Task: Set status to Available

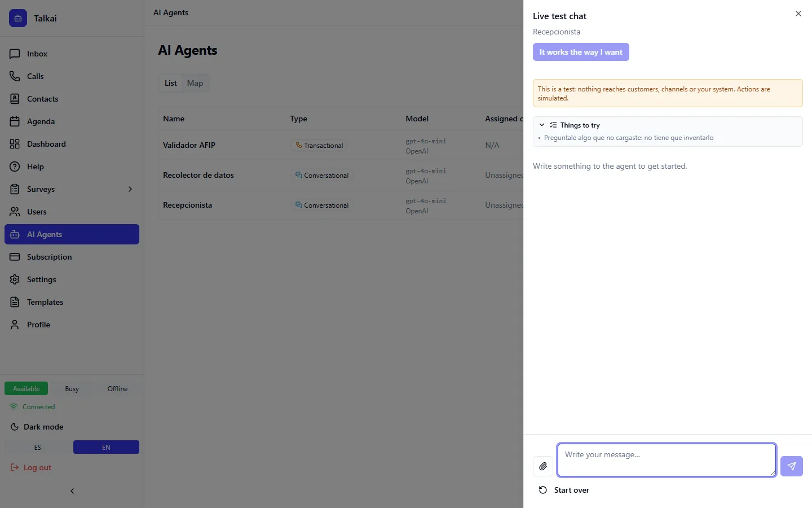Action: pos(26,388)
